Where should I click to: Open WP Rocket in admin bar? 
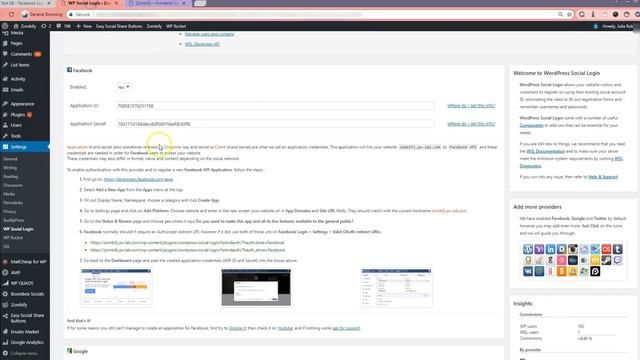click(x=176, y=26)
